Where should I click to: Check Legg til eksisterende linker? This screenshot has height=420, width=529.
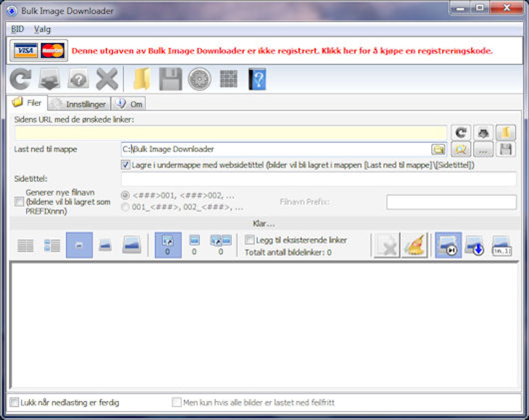tap(249, 240)
